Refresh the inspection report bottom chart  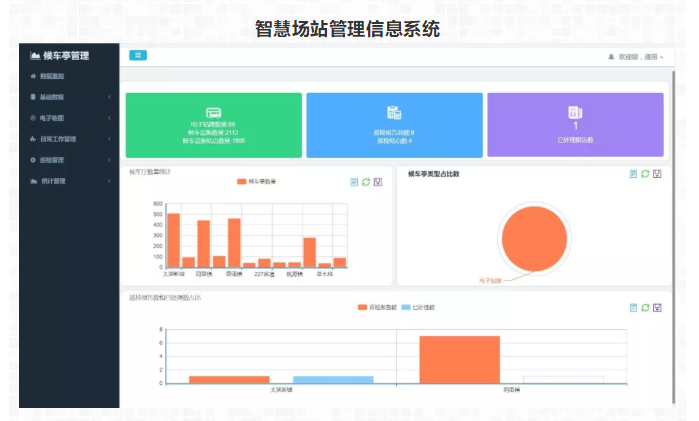[645, 308]
